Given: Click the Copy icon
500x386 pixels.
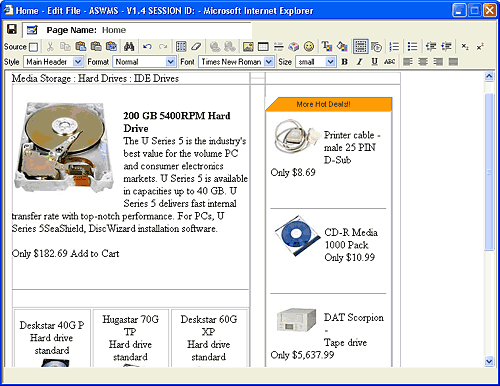Looking at the screenshot, I should pos(65,46).
